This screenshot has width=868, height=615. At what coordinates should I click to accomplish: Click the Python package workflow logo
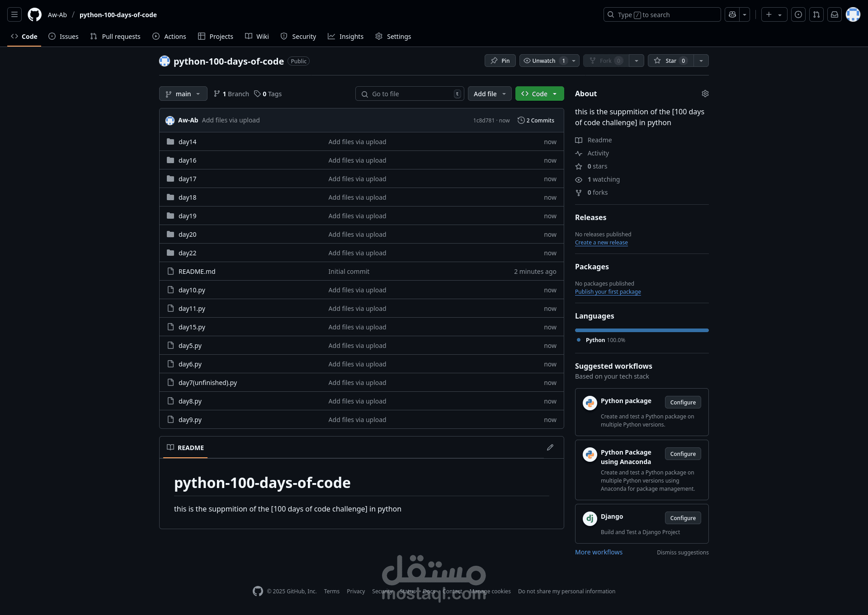[590, 403]
